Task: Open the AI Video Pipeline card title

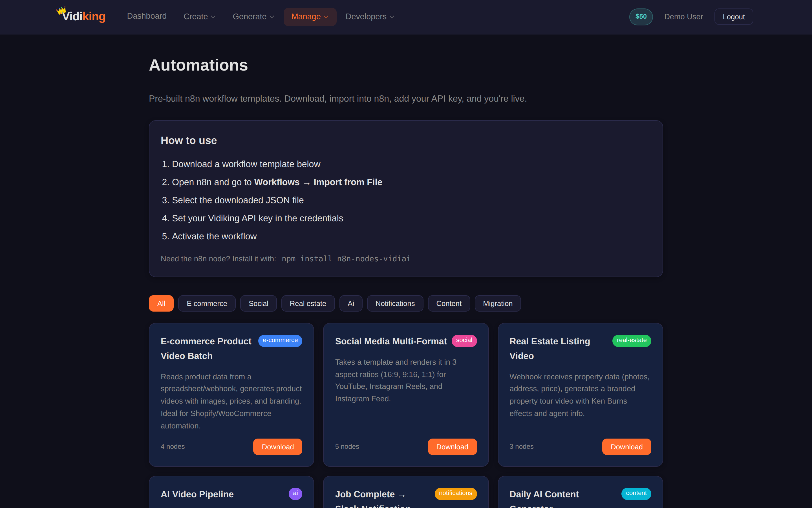Action: pos(197,494)
